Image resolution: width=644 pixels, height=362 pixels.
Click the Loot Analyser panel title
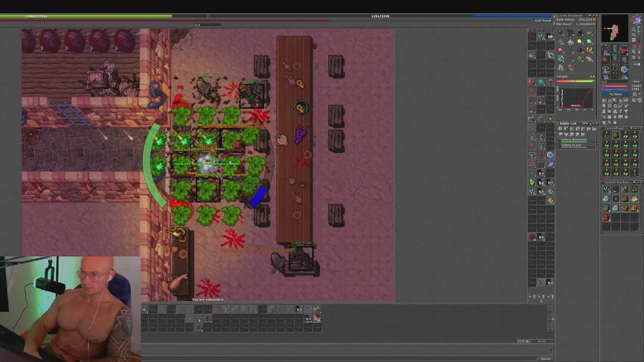point(571,16)
